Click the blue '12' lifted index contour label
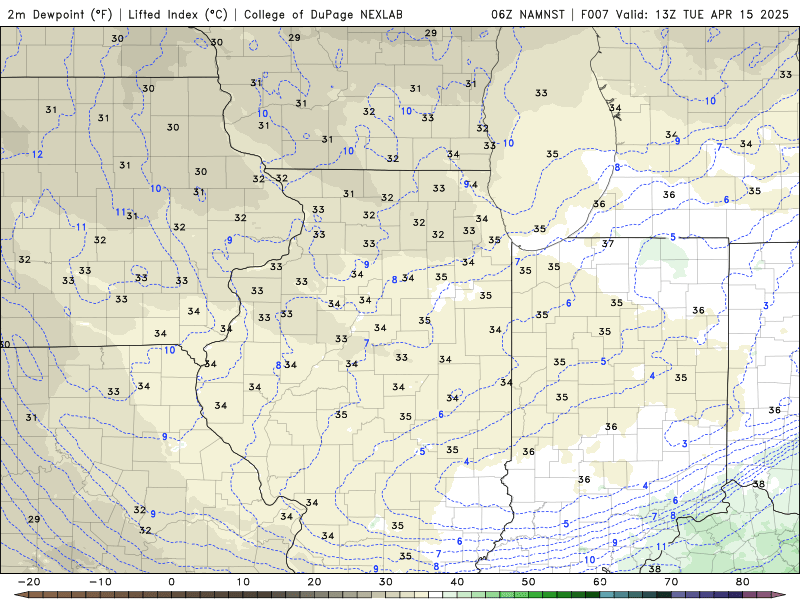This screenshot has height=600, width=800. click(37, 154)
